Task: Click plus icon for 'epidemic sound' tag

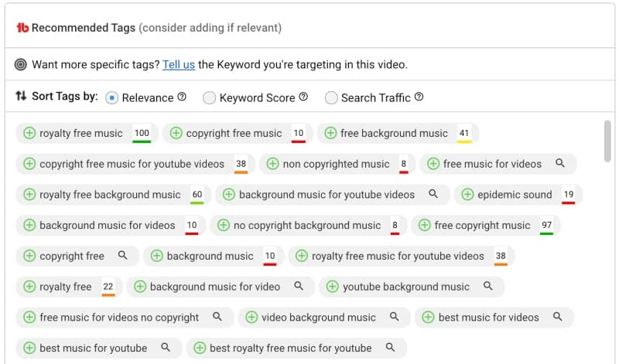Action: pos(467,195)
